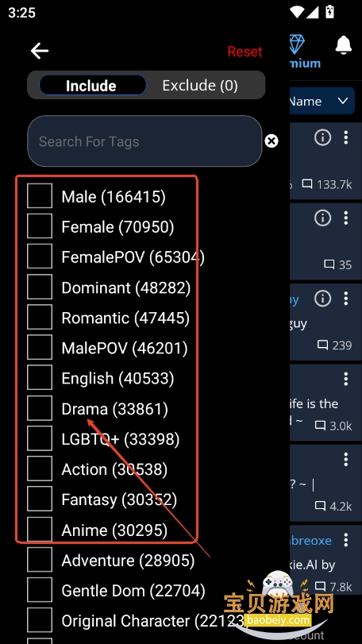Viewport: 362px width, 644px height.
Task: Select the Romantic tag checkbox
Action: coord(40,318)
